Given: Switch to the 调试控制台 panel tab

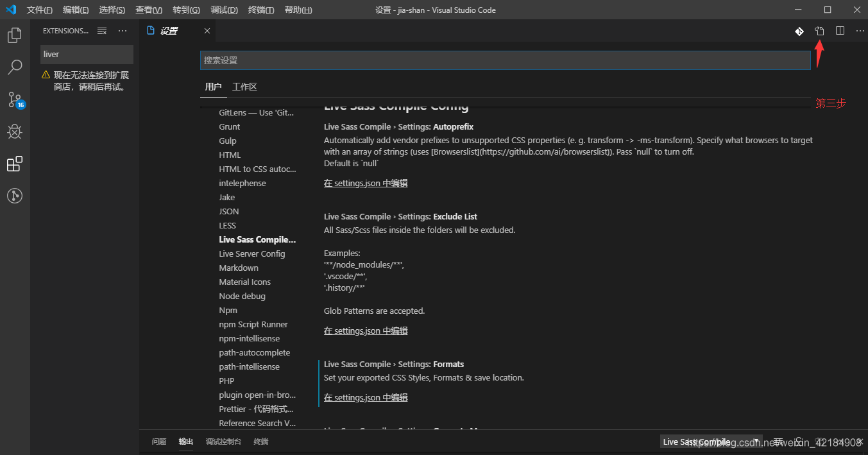Looking at the screenshot, I should (223, 442).
